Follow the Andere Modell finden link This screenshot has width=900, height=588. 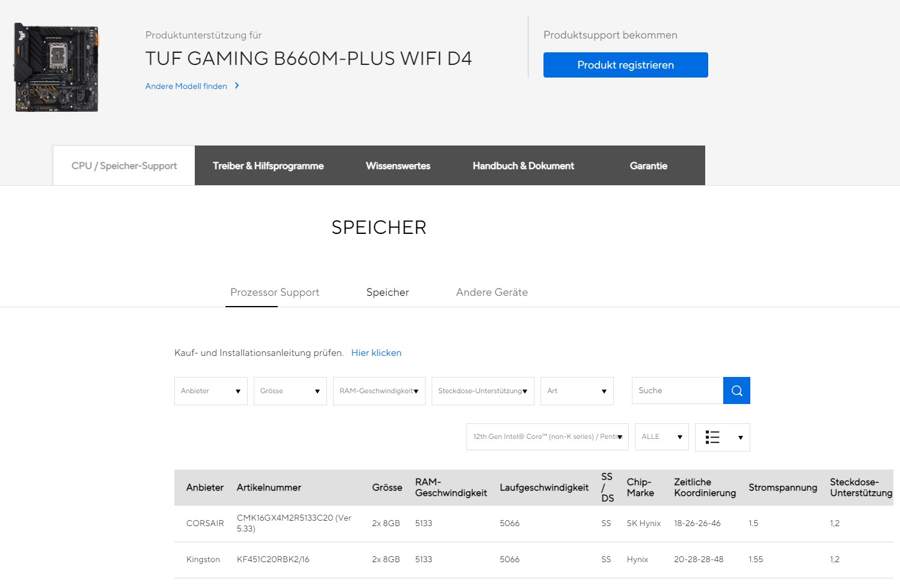point(186,86)
